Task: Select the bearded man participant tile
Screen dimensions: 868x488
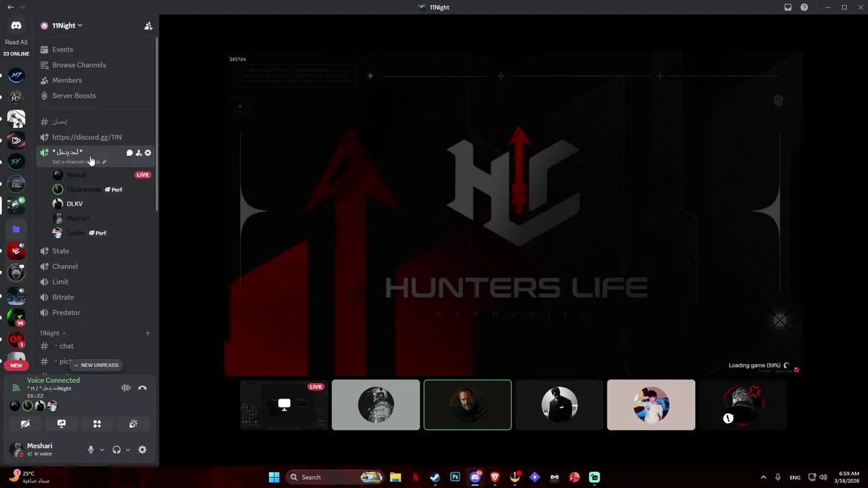Action: (x=468, y=405)
